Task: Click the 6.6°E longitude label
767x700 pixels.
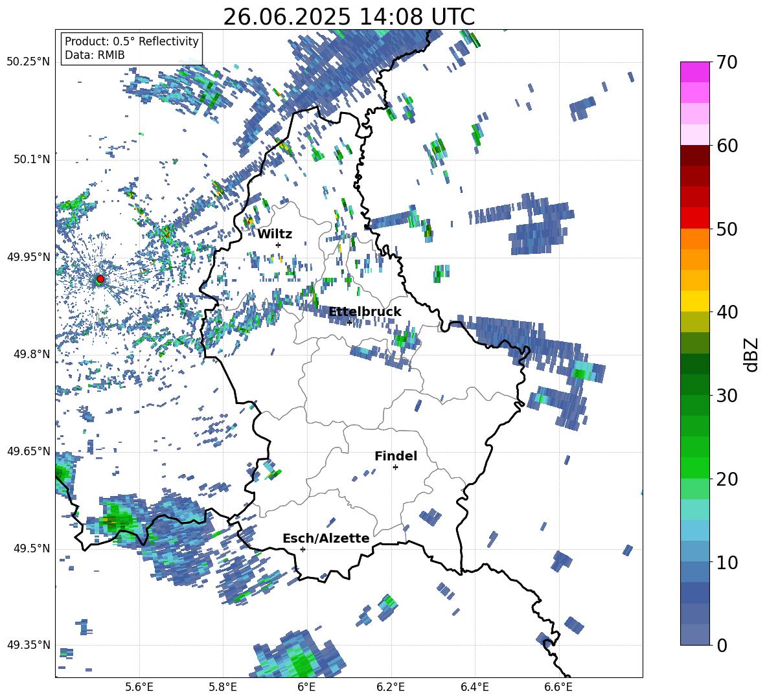Action: point(558,687)
